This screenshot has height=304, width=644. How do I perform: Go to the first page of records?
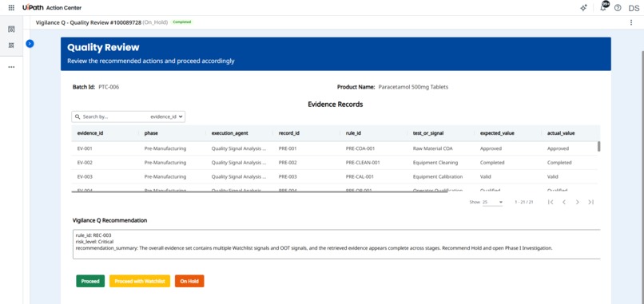tap(551, 202)
